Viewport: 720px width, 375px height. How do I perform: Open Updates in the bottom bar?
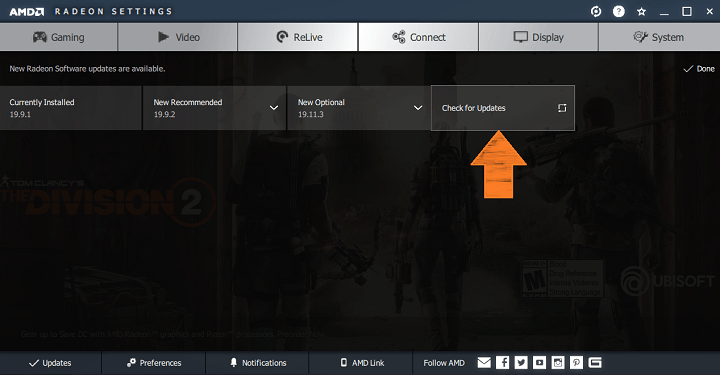click(50, 363)
